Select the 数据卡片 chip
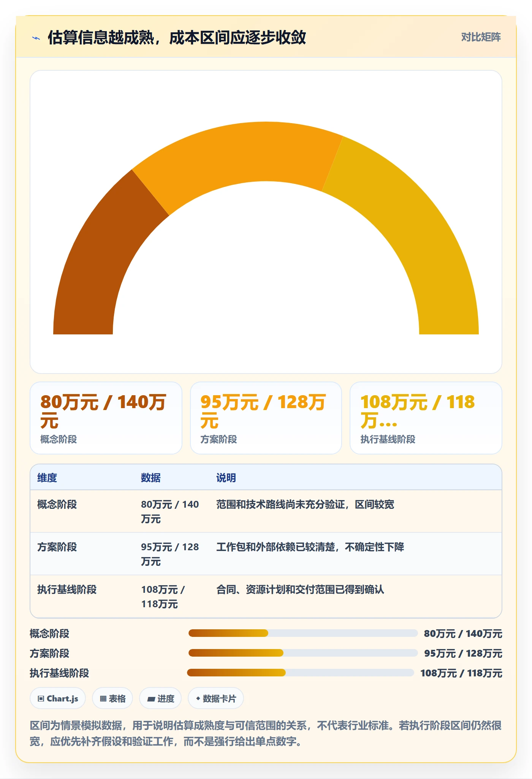532x779 pixels. (x=216, y=698)
